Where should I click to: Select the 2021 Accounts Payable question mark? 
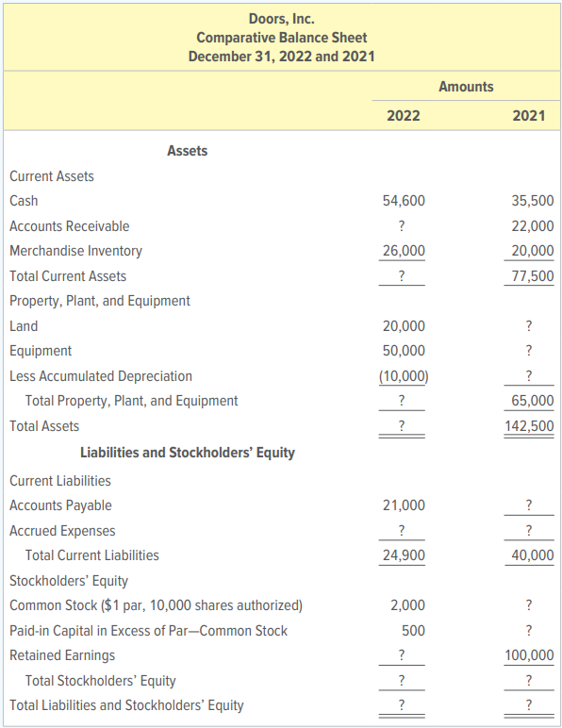click(529, 505)
